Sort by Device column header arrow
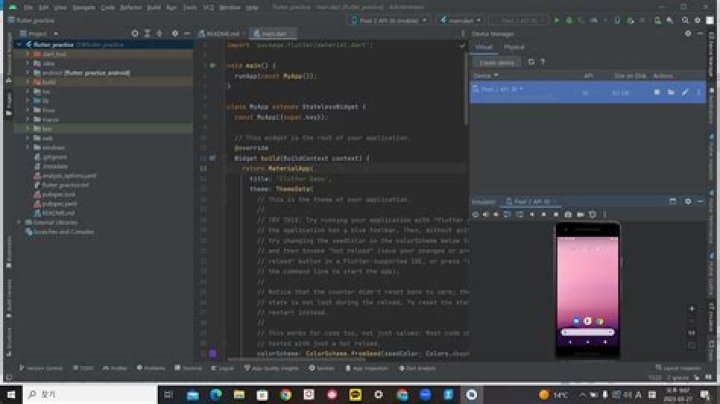The width and height of the screenshot is (720, 404). (x=496, y=75)
